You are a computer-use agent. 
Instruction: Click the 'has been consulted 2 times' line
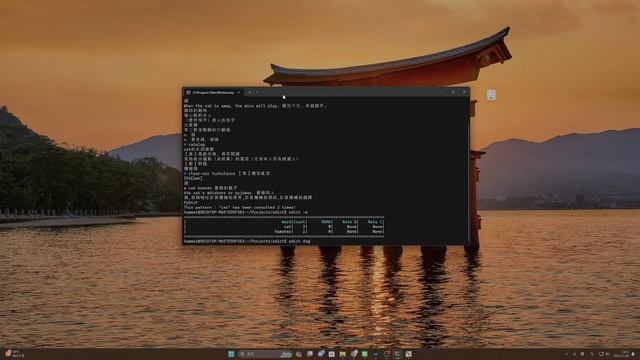click(x=240, y=207)
